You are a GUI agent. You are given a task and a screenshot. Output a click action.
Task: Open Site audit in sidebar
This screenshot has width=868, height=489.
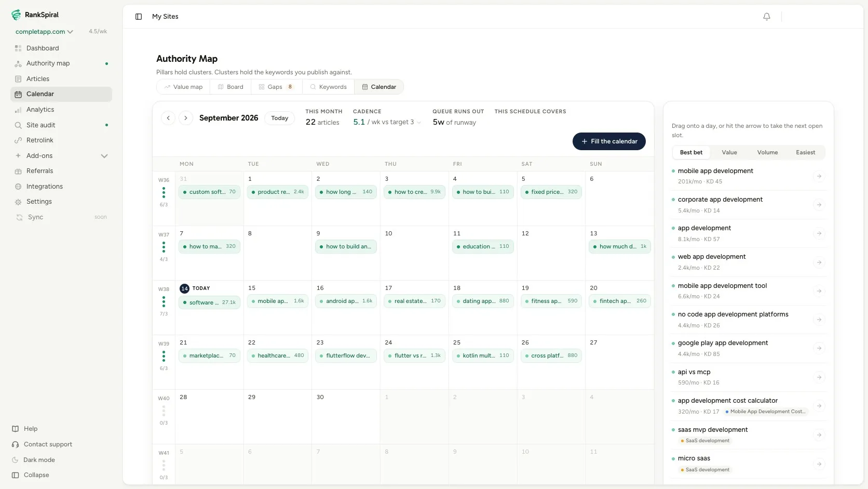tap(61, 125)
